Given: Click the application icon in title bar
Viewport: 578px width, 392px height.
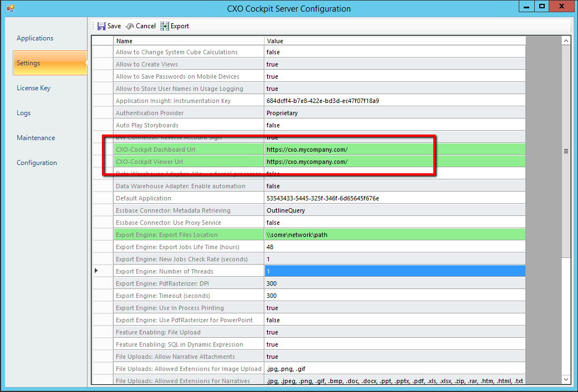Looking at the screenshot, I should pos(11,8).
